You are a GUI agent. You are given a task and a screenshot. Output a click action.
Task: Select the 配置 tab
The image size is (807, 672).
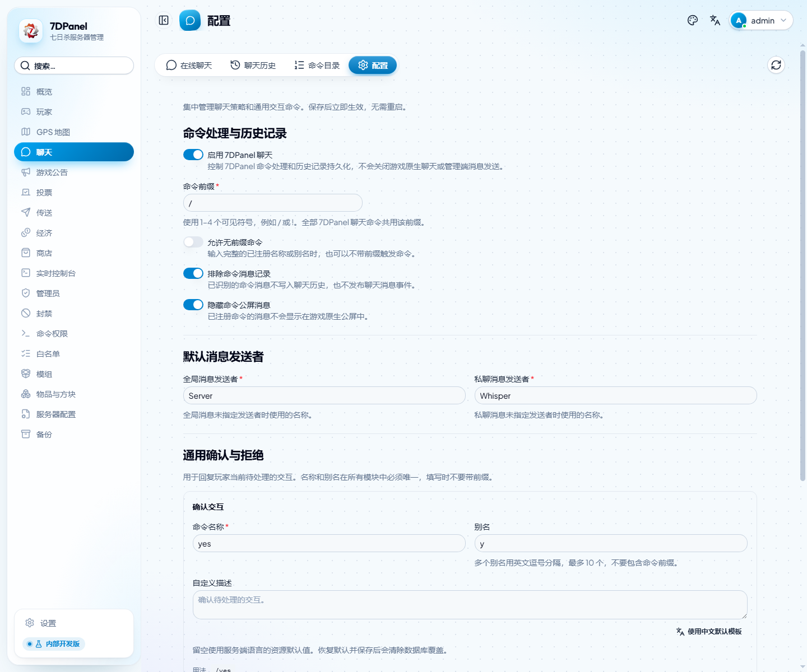click(x=373, y=66)
